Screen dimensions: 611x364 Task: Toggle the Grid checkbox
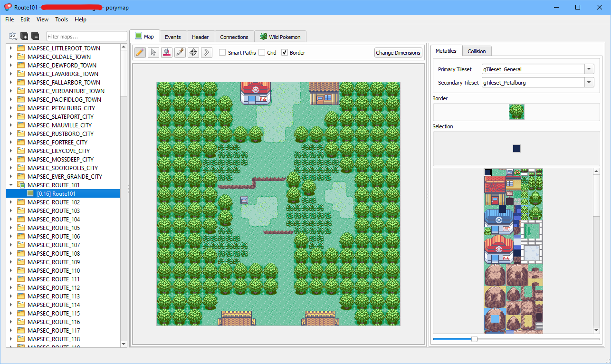click(262, 53)
